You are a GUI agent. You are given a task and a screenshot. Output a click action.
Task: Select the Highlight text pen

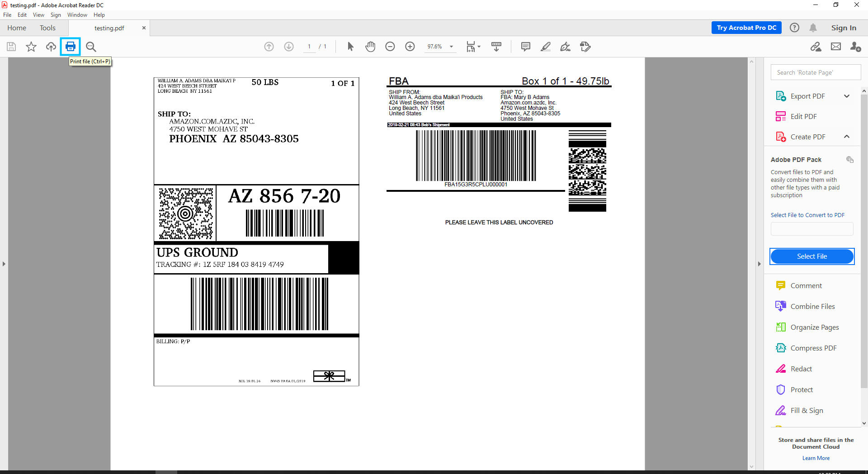[546, 47]
